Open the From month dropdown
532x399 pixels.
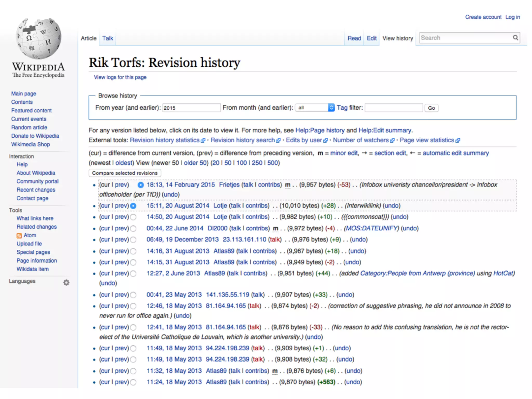pyautogui.click(x=315, y=108)
